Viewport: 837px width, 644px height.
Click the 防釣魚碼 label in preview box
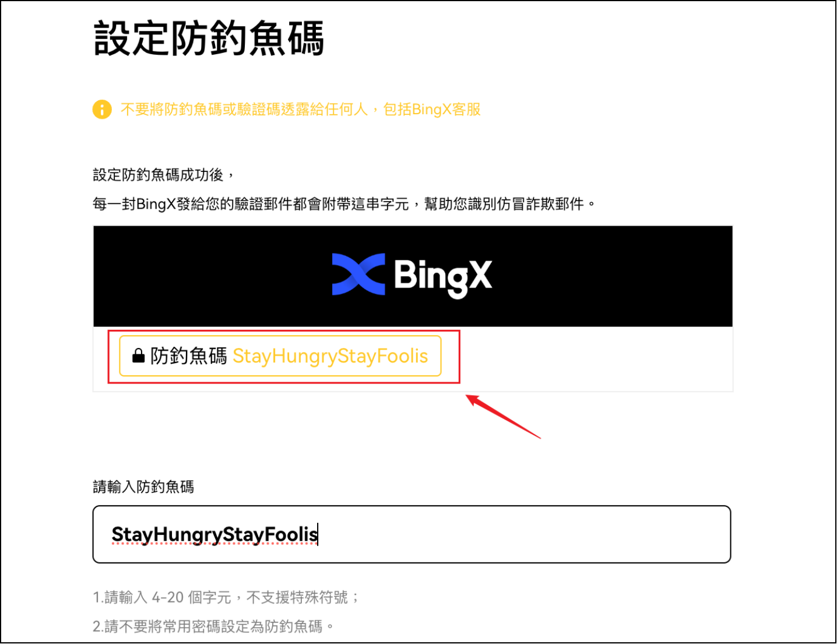tap(188, 356)
